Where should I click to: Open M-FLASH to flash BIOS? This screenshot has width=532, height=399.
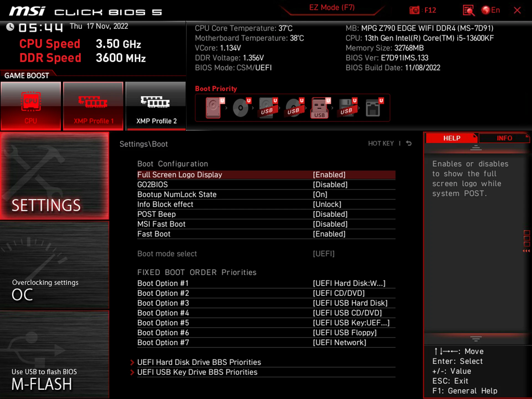(x=54, y=355)
